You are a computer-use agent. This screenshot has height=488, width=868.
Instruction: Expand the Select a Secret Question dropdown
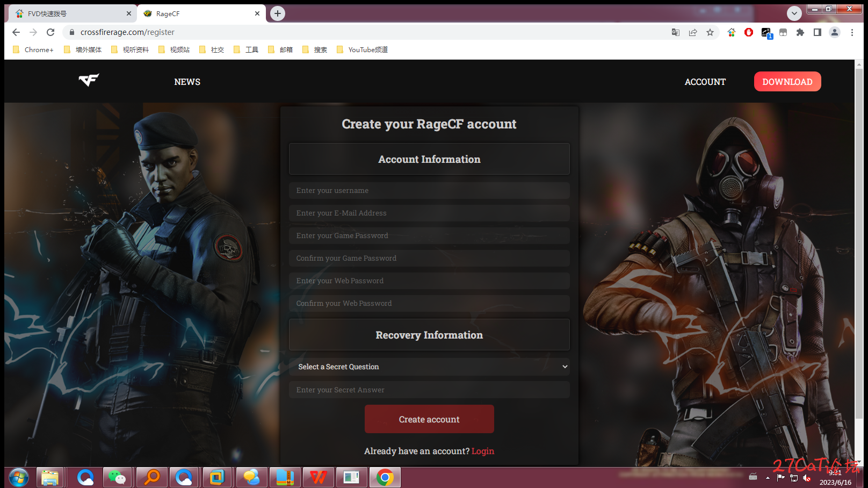pos(429,367)
